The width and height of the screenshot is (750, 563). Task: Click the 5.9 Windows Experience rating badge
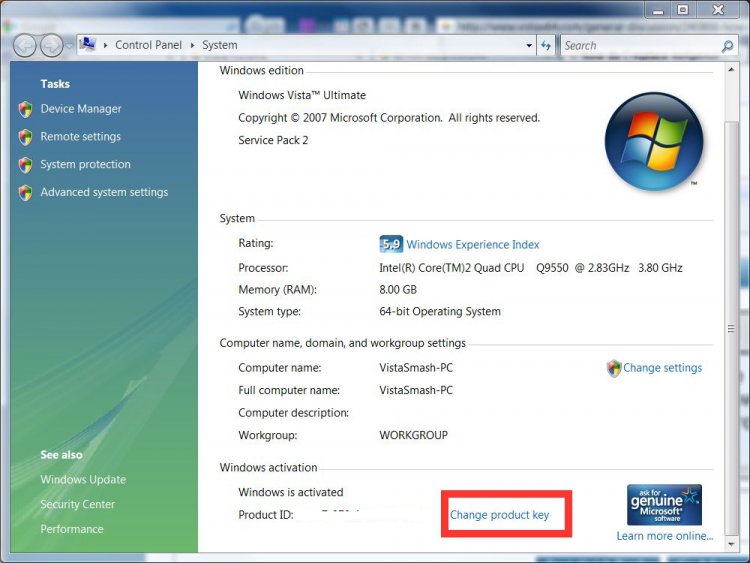(391, 244)
